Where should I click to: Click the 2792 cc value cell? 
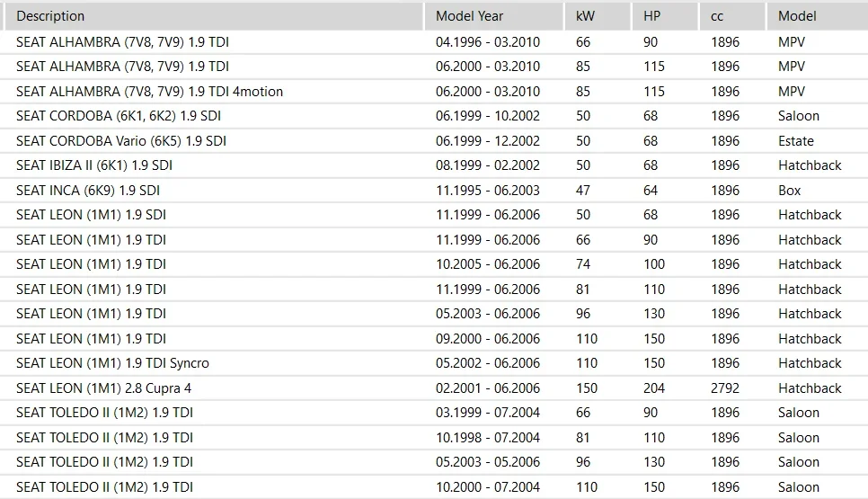[x=724, y=388]
